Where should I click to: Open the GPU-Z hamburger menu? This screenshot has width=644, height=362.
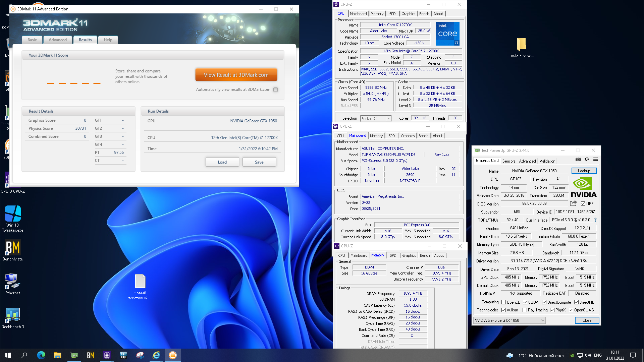click(x=595, y=160)
